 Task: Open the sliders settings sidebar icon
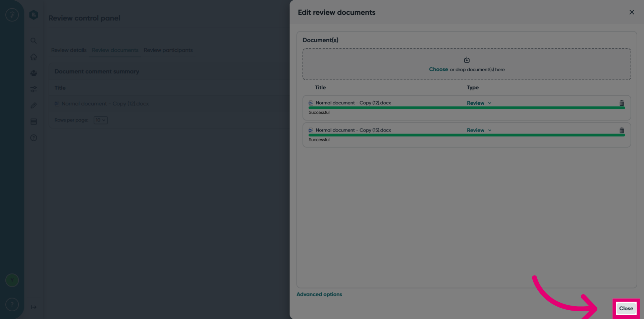34,89
